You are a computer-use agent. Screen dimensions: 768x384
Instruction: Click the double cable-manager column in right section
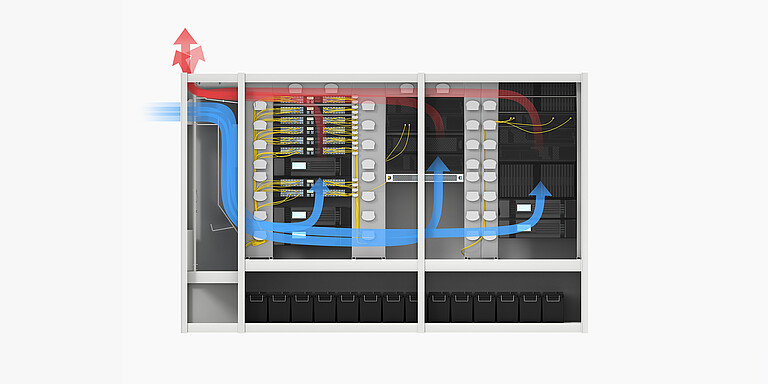[x=481, y=177]
